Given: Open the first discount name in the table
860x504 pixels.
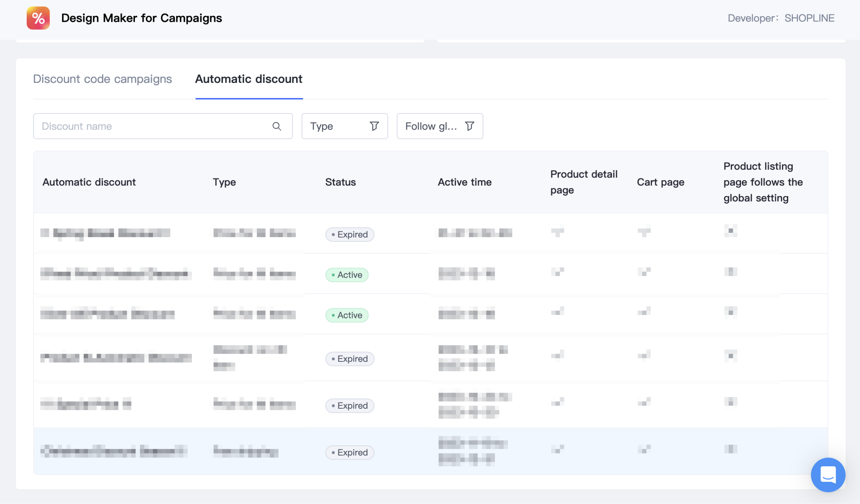Looking at the screenshot, I should (105, 233).
